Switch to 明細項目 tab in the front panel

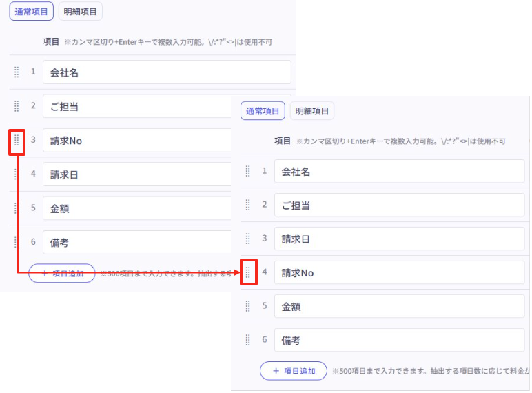coord(312,111)
